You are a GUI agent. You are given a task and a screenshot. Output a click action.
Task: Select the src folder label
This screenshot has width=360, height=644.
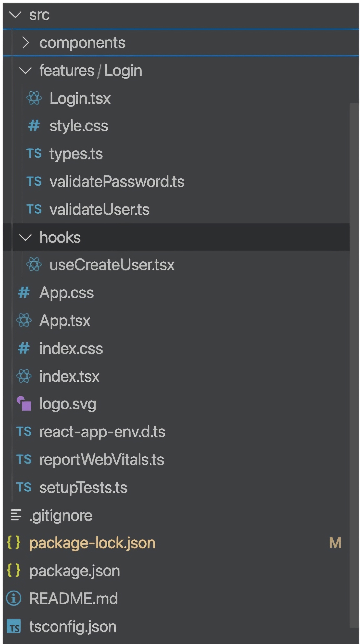[39, 15]
